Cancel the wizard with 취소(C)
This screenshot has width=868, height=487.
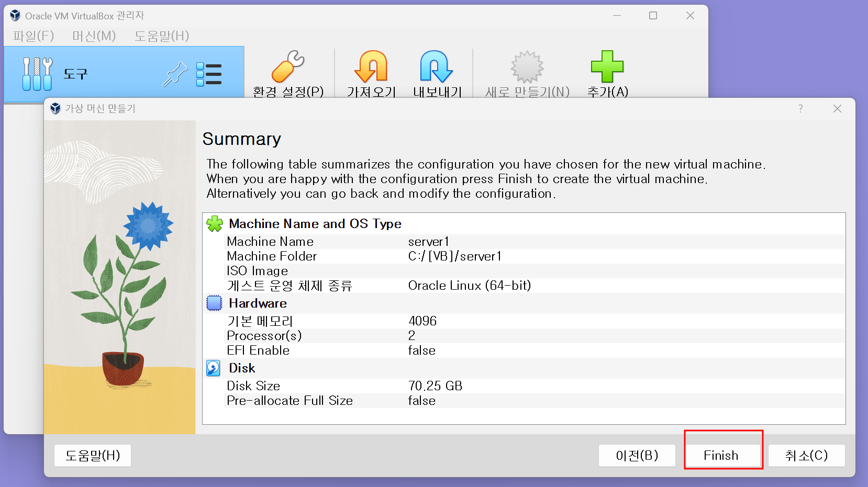(807, 456)
